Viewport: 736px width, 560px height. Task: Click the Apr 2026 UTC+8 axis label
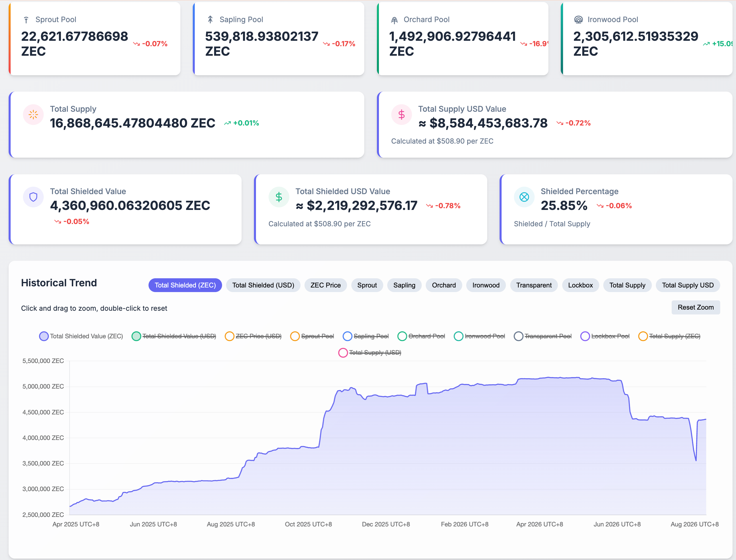click(x=539, y=524)
